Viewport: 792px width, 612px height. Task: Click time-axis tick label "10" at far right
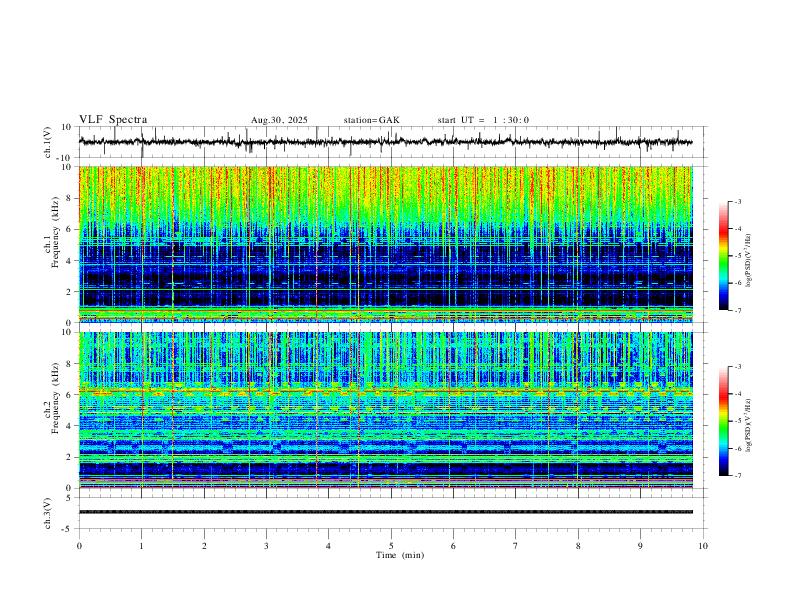coord(703,546)
